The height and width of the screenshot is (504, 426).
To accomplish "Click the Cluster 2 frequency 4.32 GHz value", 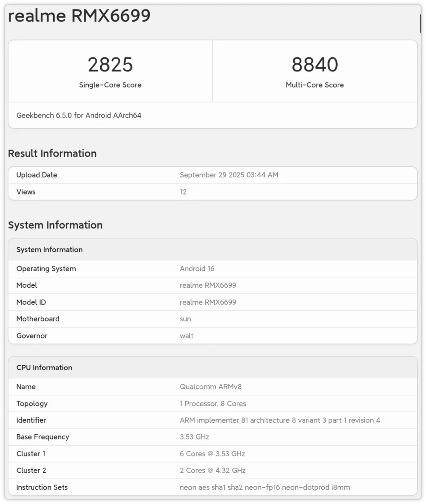I will tap(213, 470).
